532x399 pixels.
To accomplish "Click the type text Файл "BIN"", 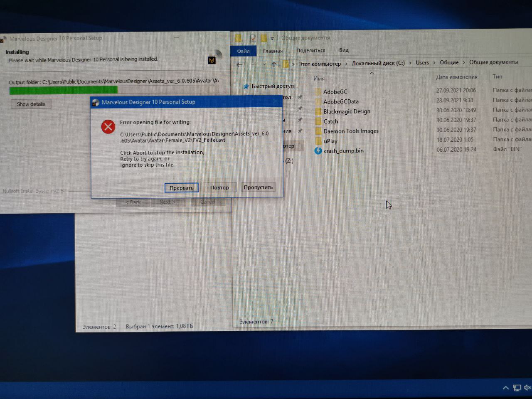I will pyautogui.click(x=507, y=149).
